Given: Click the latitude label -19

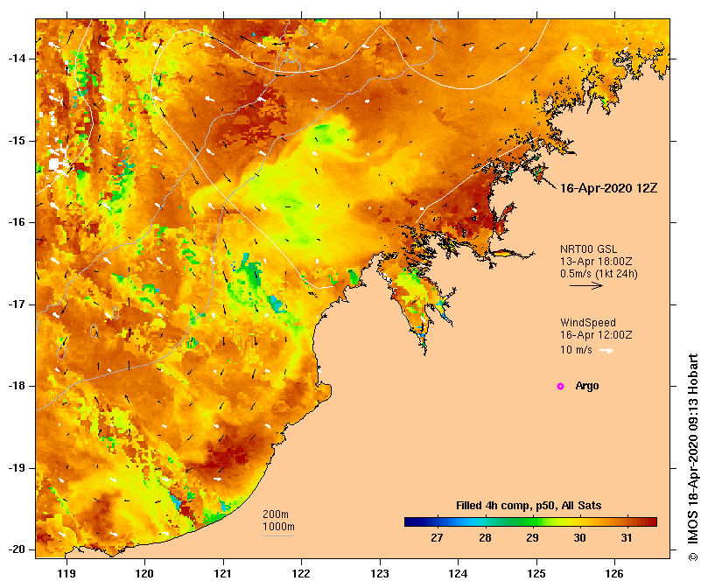Looking at the screenshot, I should [18, 468].
